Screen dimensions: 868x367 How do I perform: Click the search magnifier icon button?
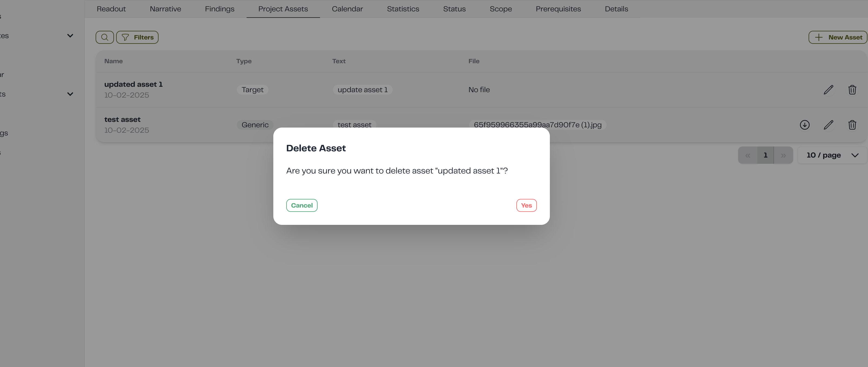tap(105, 37)
